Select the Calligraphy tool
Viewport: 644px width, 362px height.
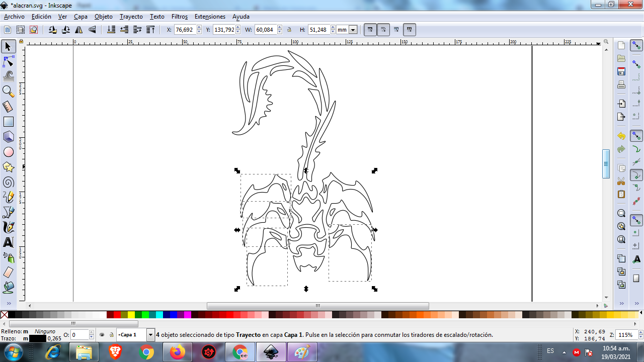coord(8,227)
